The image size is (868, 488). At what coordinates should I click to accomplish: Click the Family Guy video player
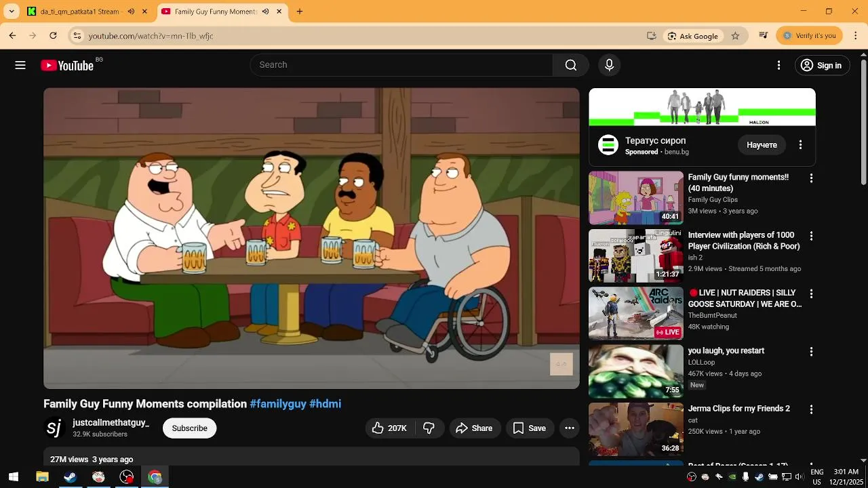[x=311, y=238]
